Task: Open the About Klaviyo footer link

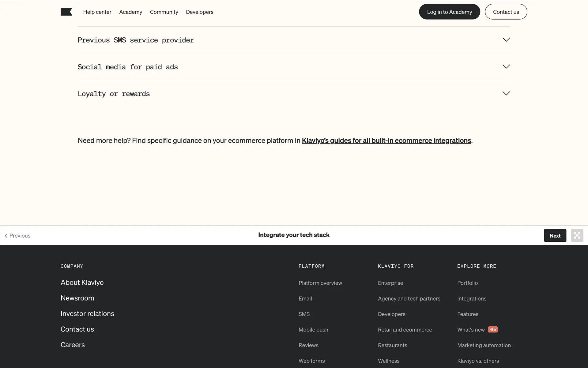Action: point(82,282)
